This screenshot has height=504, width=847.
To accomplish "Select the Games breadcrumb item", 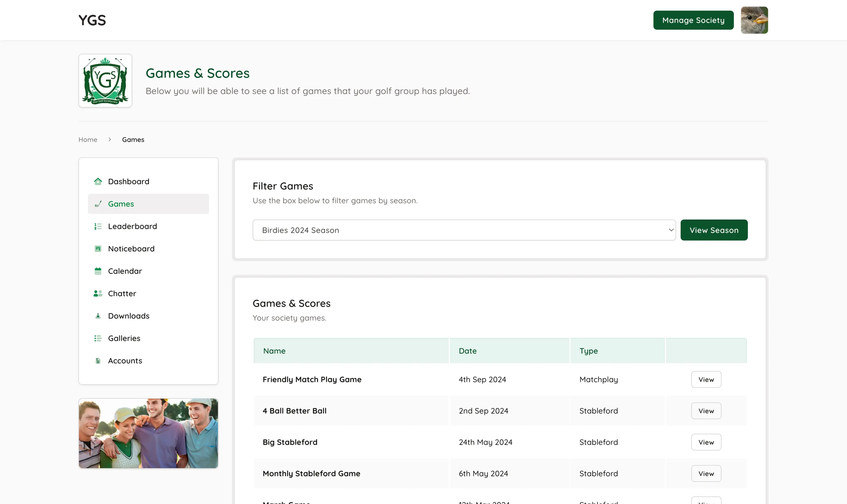I will (x=133, y=139).
